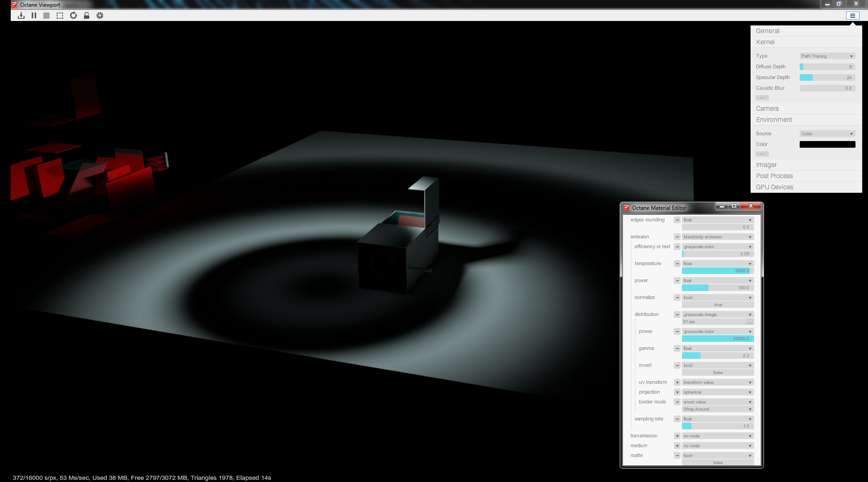Click the aperture focus picker icon
868x482 pixels.
(x=100, y=16)
